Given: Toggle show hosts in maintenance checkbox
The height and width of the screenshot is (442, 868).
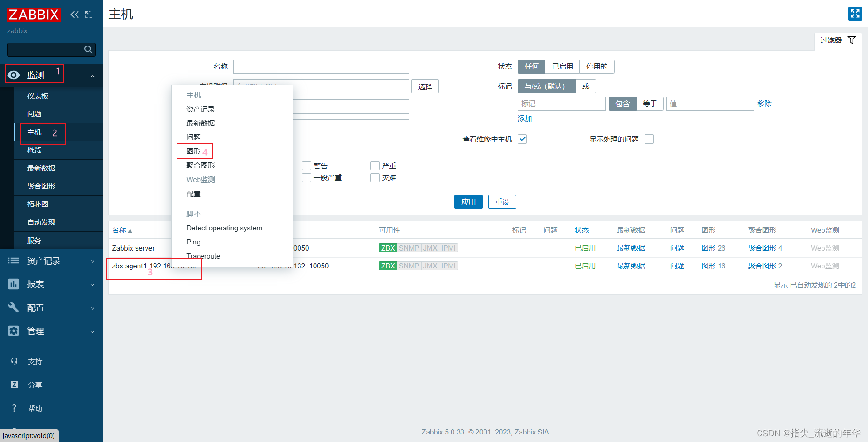Looking at the screenshot, I should click(522, 139).
